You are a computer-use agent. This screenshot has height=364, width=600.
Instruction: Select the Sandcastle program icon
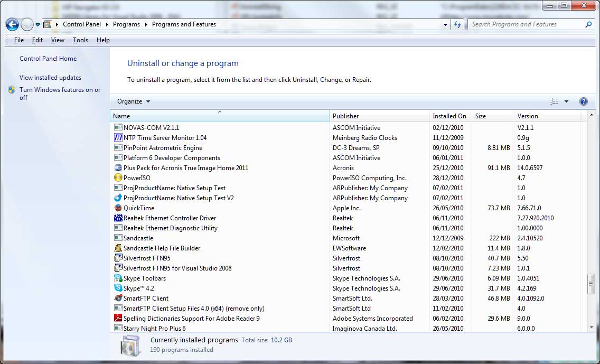pyautogui.click(x=118, y=238)
